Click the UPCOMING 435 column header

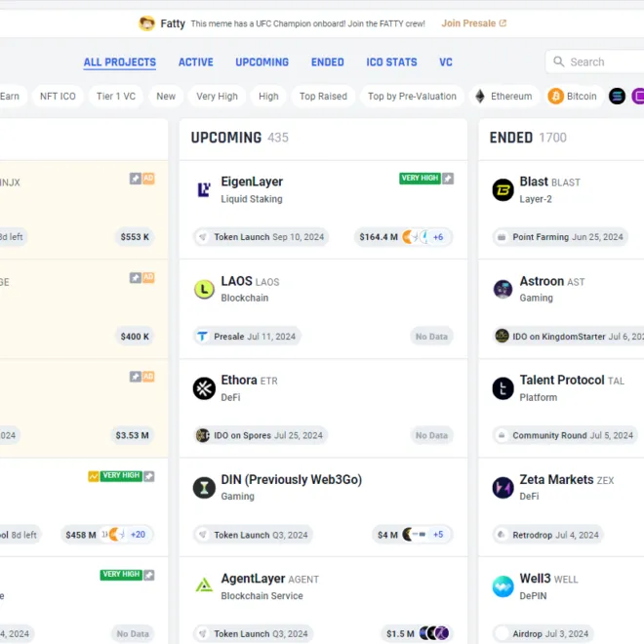pos(239,138)
